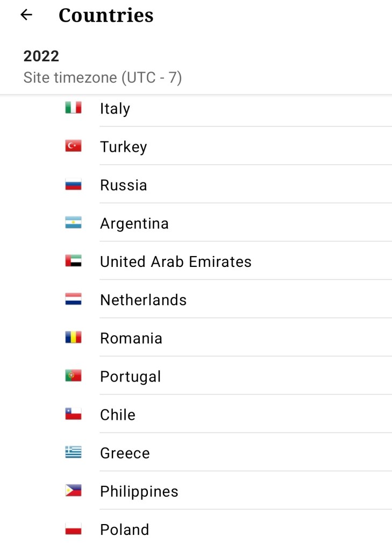Screen dimensions: 392x551
Task: Open the Turkey country stats
Action: 123,147
